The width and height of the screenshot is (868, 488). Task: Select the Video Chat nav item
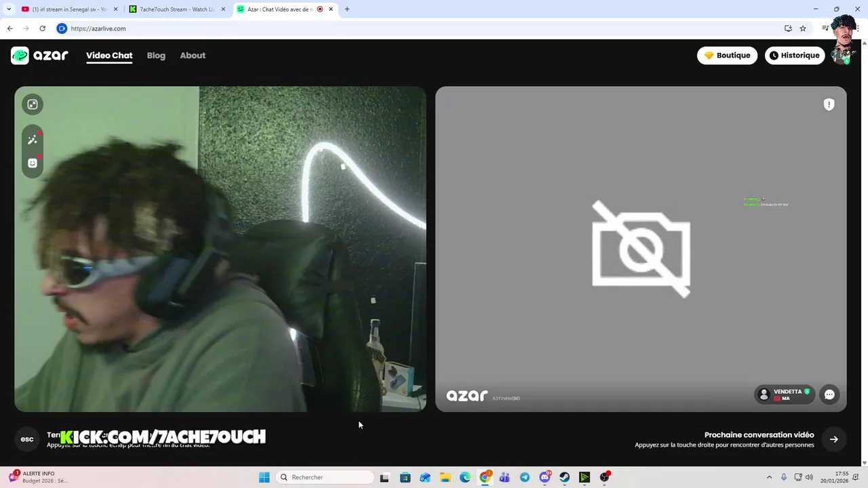(x=109, y=56)
